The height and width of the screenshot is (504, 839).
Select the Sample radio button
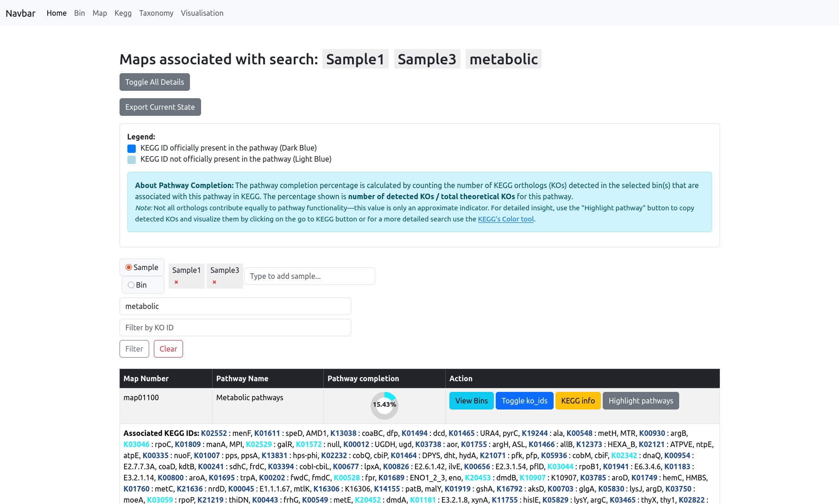(129, 267)
